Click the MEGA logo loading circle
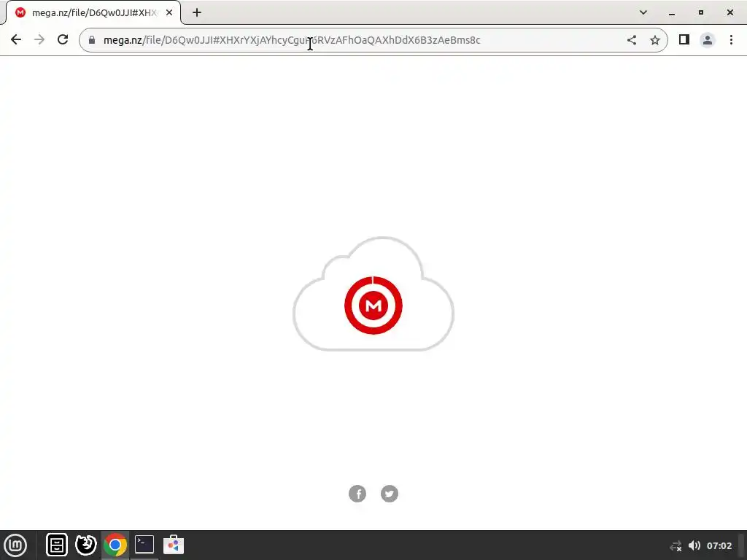The image size is (747, 560). pos(373,306)
